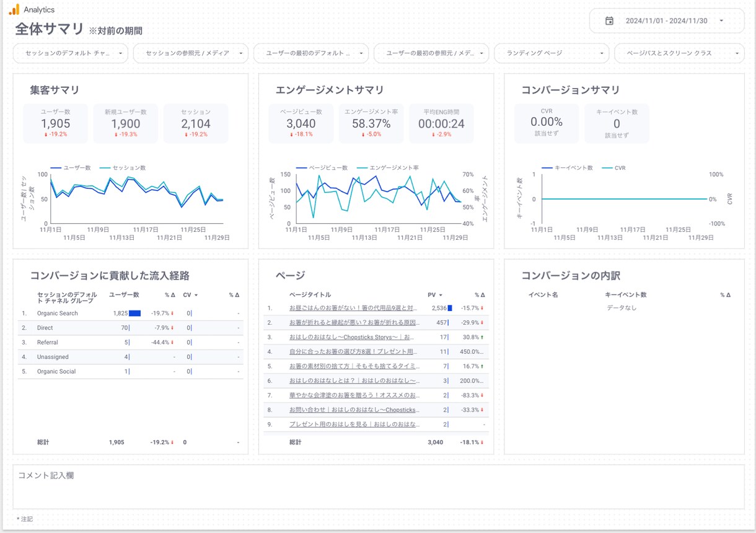Click the 新規ユーザー数 1,900 scorecard
The height and width of the screenshot is (533, 756).
pyautogui.click(x=126, y=123)
